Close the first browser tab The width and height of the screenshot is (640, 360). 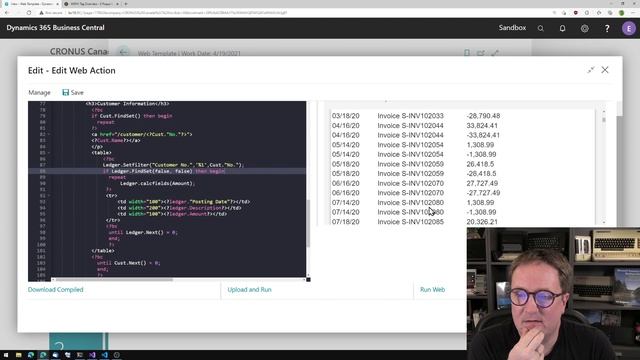[x=57, y=4]
